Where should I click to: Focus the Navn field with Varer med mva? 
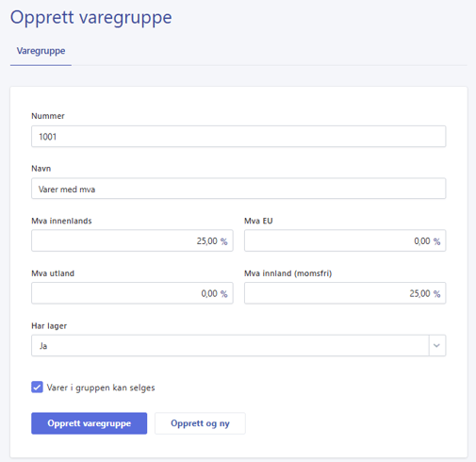click(238, 189)
